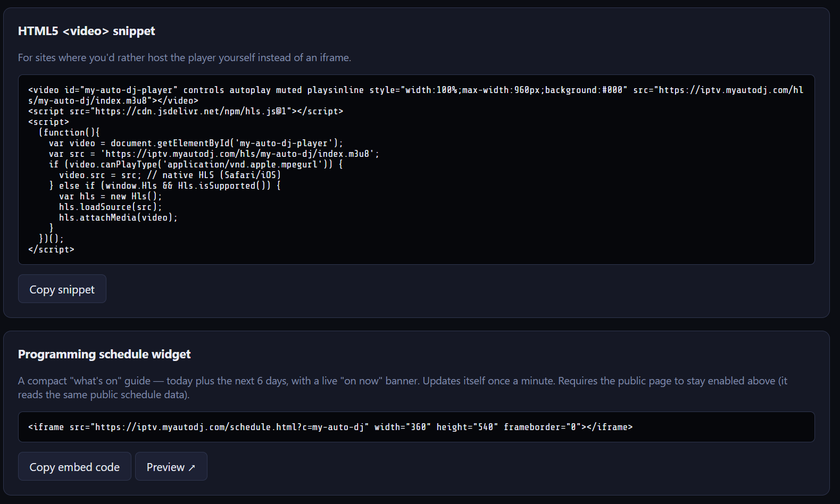The image size is (840, 504).
Task: Click the closing </script> tag line
Action: [51, 249]
